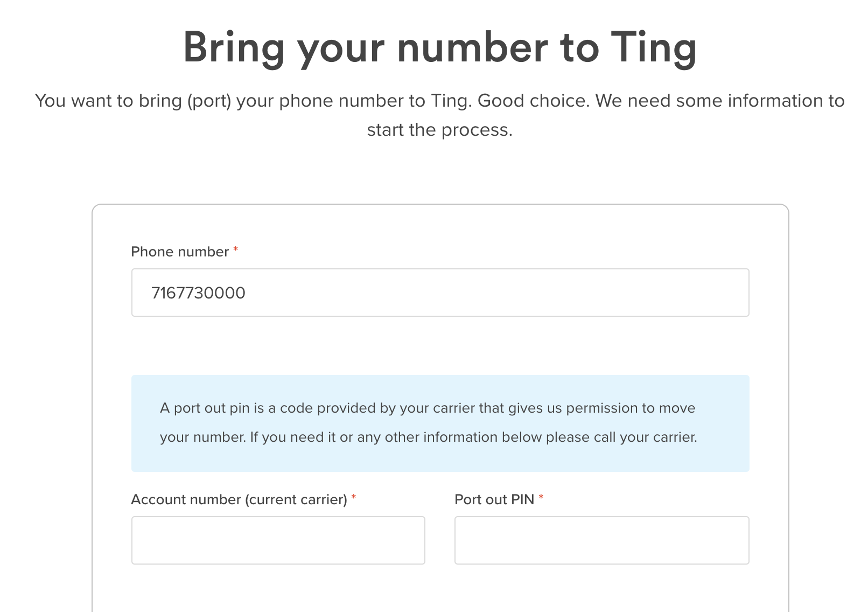Screen dimensions: 868x612
Task: Click the "Port out PIN" label
Action: pos(494,499)
